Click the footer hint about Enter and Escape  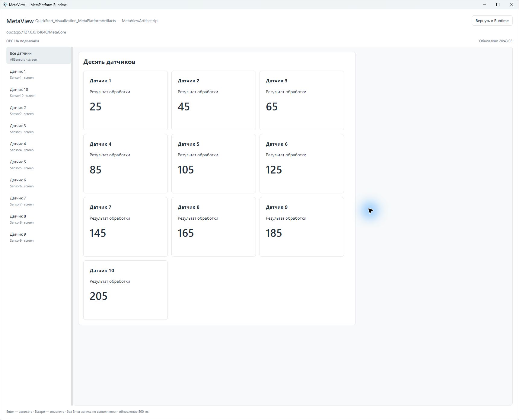78,412
